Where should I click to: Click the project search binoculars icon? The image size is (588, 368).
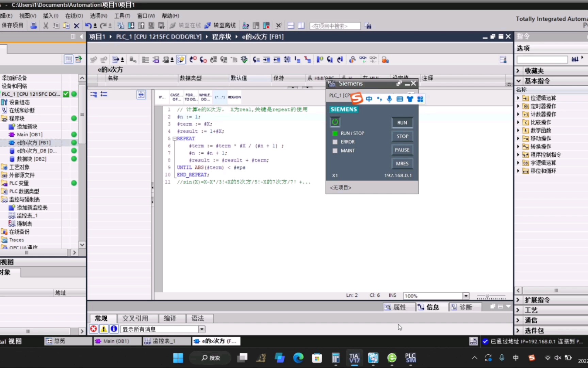click(368, 26)
